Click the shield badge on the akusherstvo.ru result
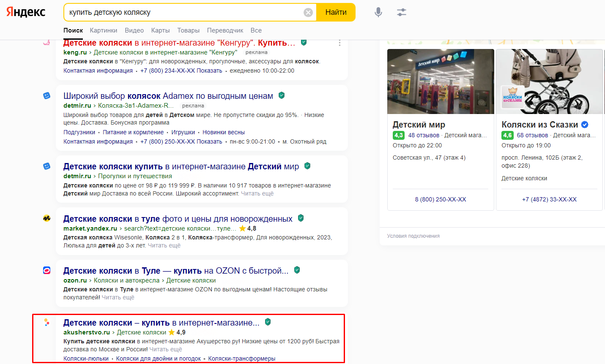 click(x=268, y=322)
